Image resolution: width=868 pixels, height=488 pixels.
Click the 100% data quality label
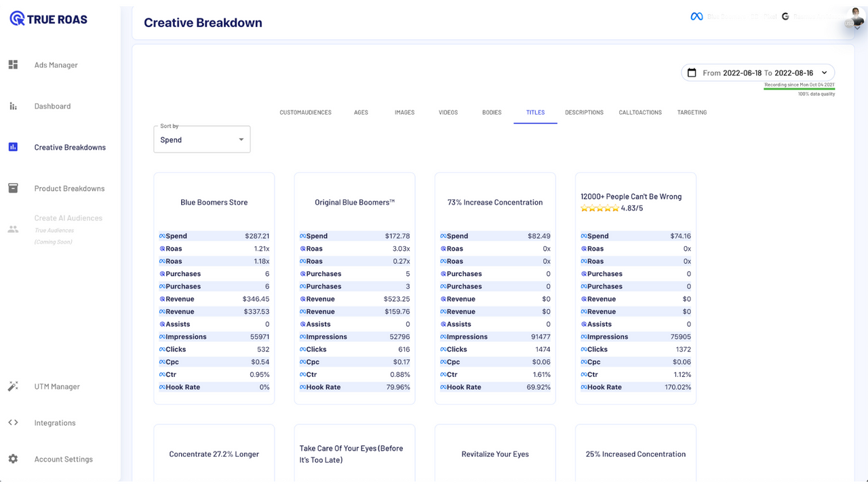point(816,94)
